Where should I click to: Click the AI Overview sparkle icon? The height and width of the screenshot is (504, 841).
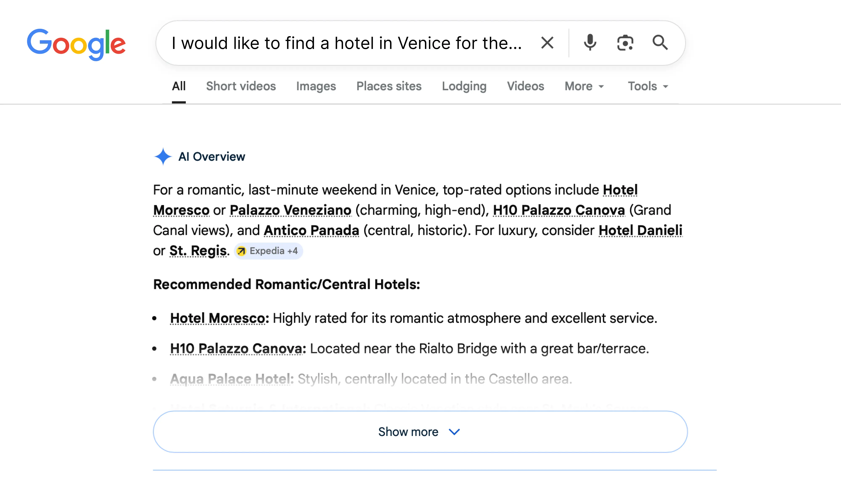tap(163, 157)
